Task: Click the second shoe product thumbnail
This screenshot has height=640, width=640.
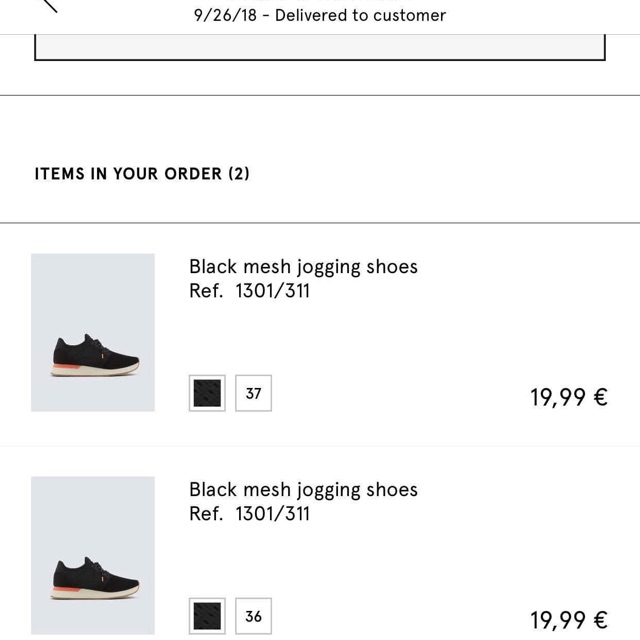Action: pos(93,555)
